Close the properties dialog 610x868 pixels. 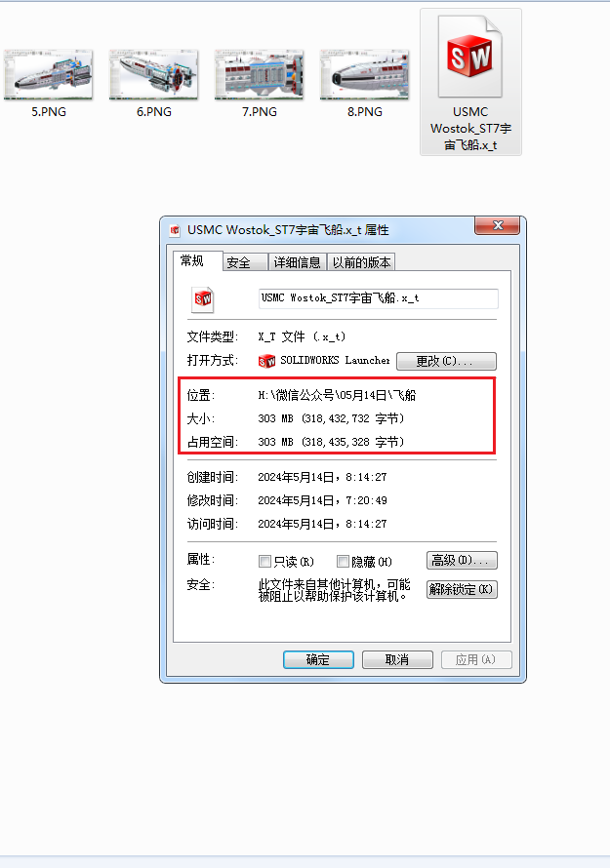pos(497,225)
